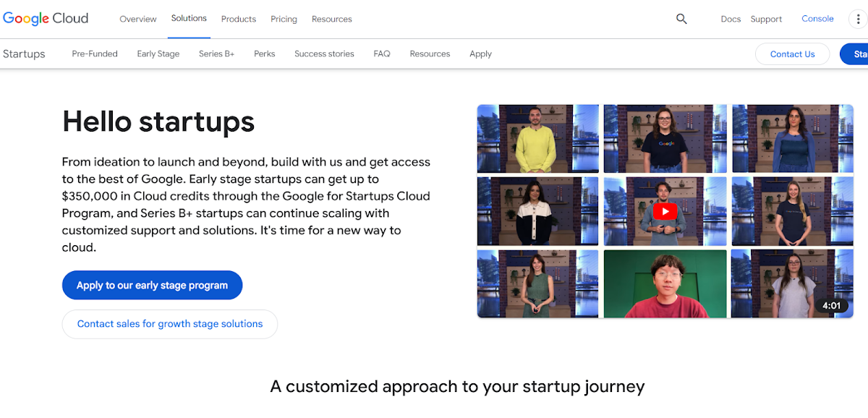Jump to Pre-Funded section
The height and width of the screenshot is (418, 868).
point(95,54)
